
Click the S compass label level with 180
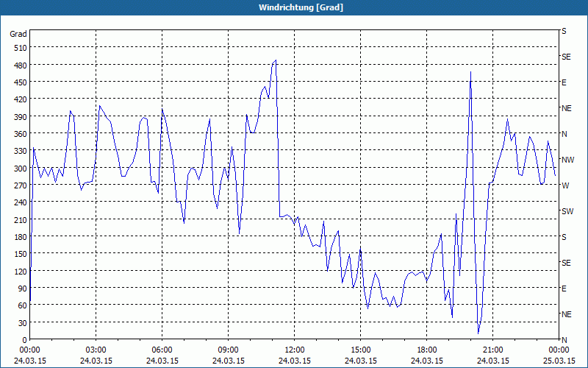564,237
